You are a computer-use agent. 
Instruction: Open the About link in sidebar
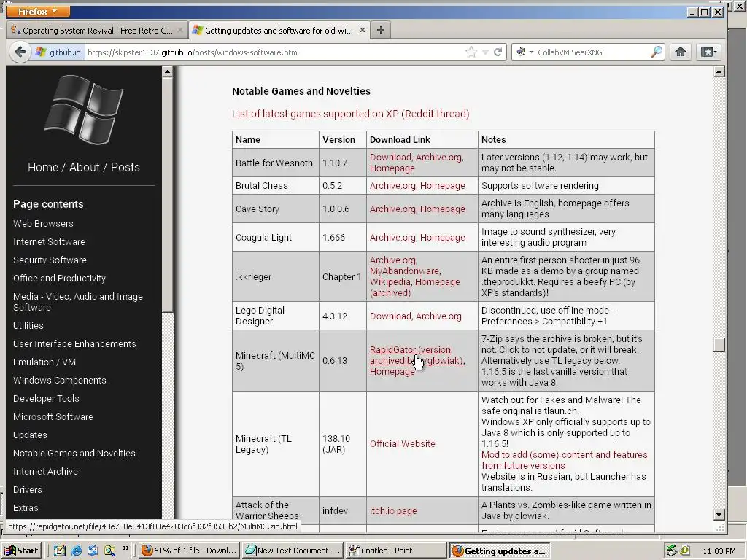pos(85,167)
